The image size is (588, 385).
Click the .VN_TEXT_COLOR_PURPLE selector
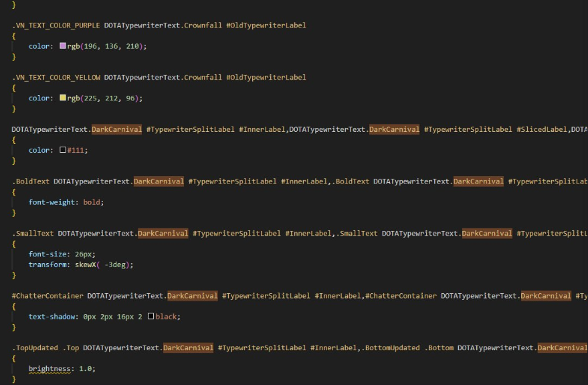(56, 25)
